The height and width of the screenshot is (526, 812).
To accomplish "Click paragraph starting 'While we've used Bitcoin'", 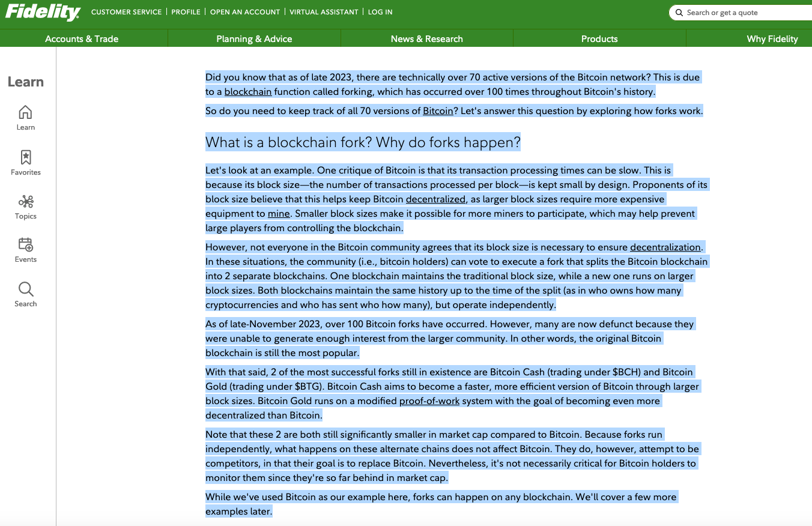I will coord(441,504).
